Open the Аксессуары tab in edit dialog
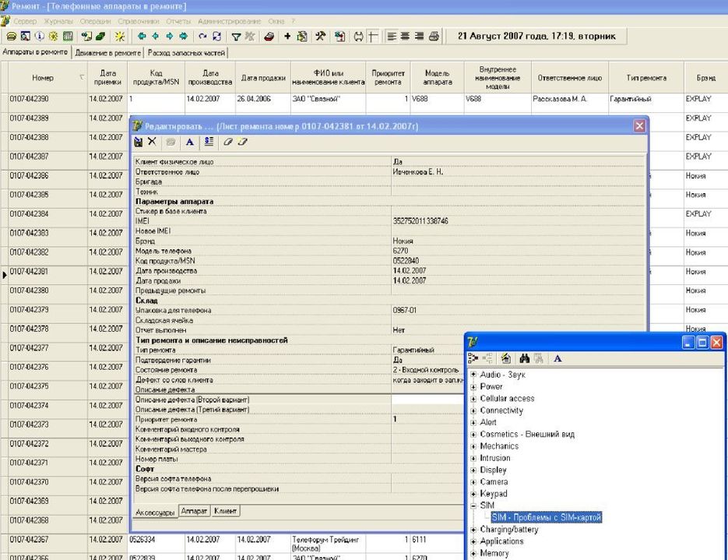 [x=155, y=512]
